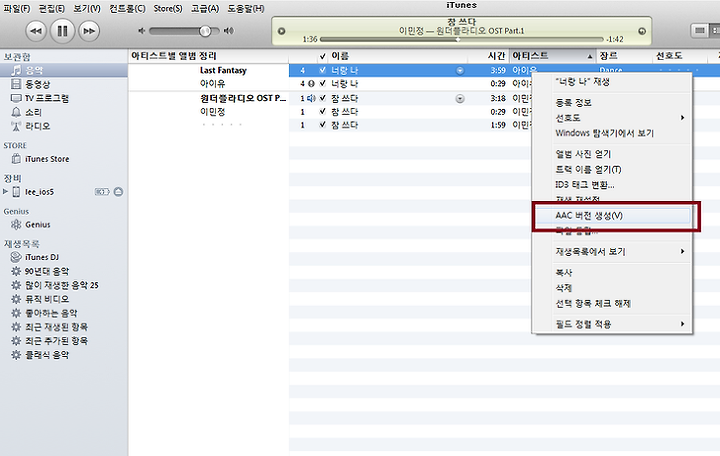Toggle sort arrow on 아티스트 column
Viewport: 720px width, 456px height.
click(590, 56)
